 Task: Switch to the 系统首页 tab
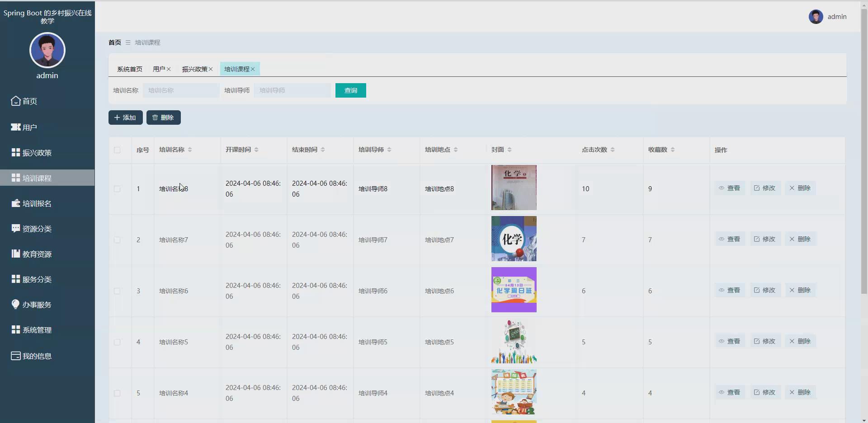[129, 69]
